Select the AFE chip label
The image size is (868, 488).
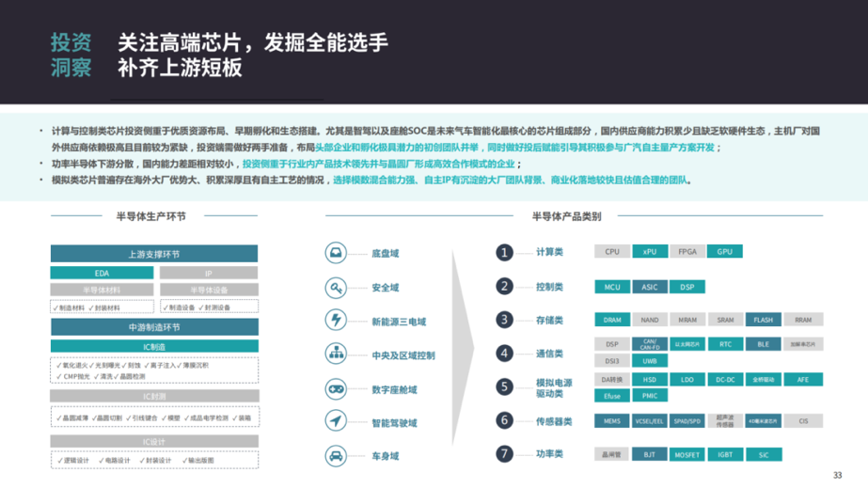coord(803,380)
